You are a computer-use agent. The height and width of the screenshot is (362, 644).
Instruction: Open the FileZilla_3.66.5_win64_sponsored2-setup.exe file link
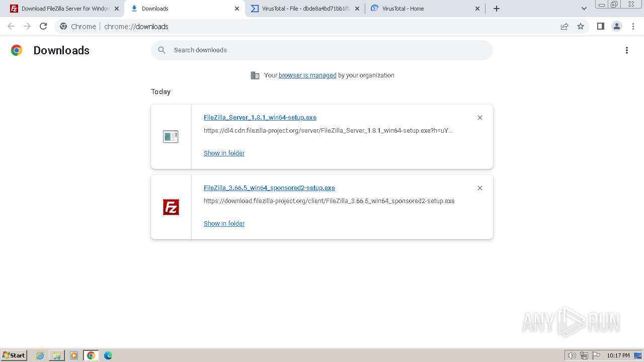click(x=269, y=188)
